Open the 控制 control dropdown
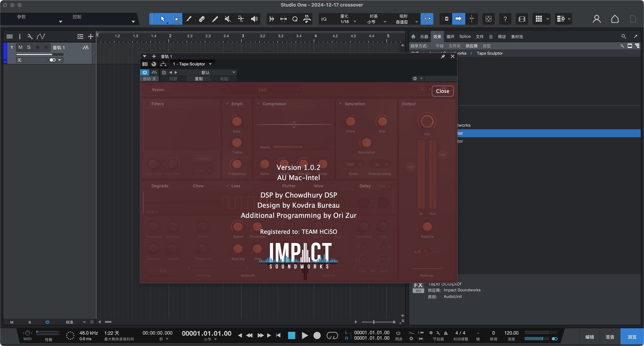The image size is (644, 346). (x=104, y=19)
